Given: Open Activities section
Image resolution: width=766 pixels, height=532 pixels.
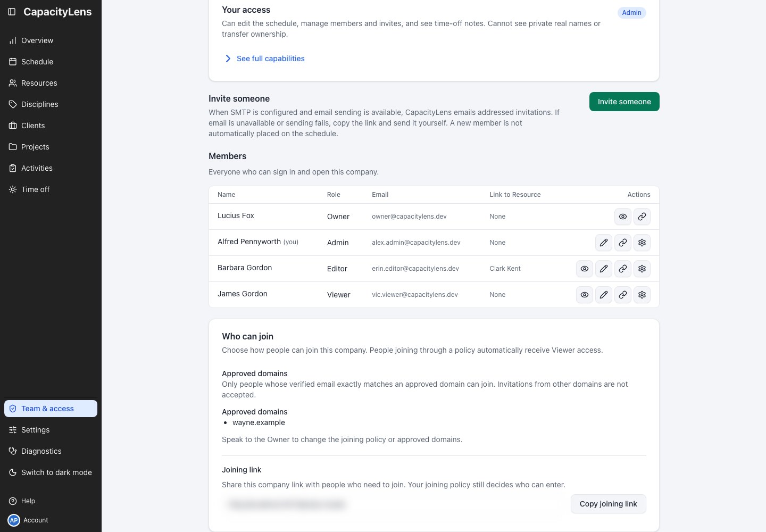Looking at the screenshot, I should point(51,168).
